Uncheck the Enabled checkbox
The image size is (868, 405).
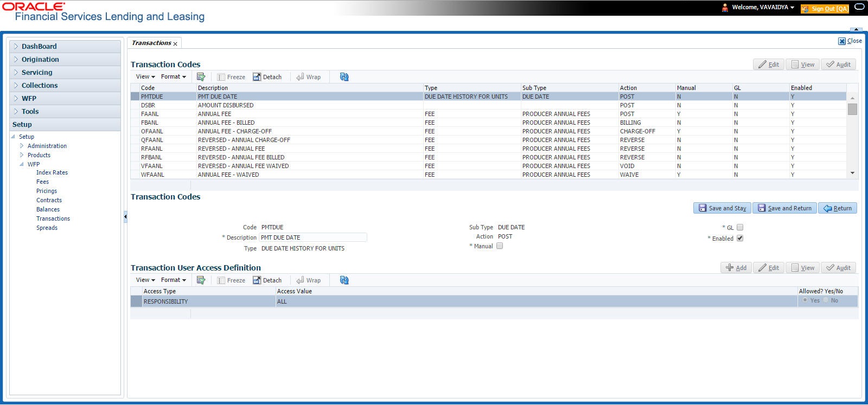click(740, 239)
